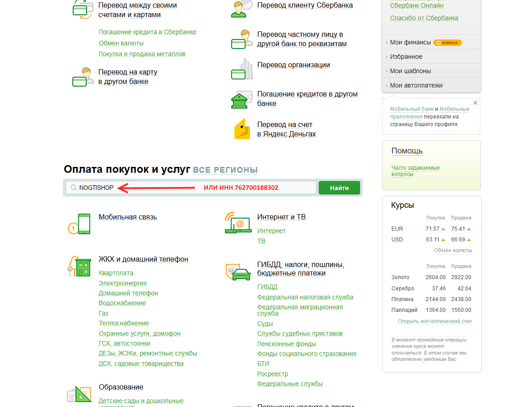Open the Помощь heading link
Screen dimensions: 532x407
click(x=407, y=151)
